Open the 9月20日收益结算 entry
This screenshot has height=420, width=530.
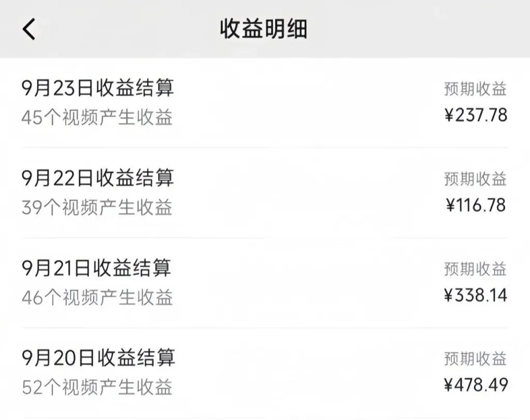click(x=265, y=373)
